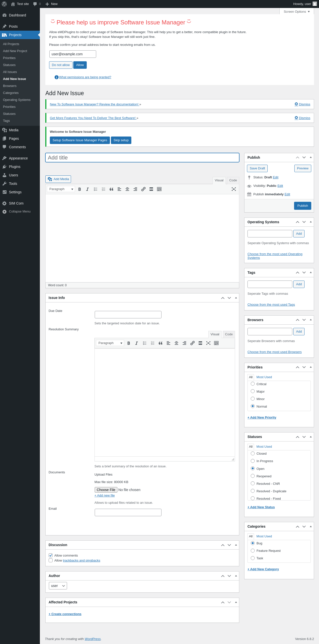Collapse the Publish panel
Image resolution: width=319 pixels, height=644 pixels.
click(311, 157)
